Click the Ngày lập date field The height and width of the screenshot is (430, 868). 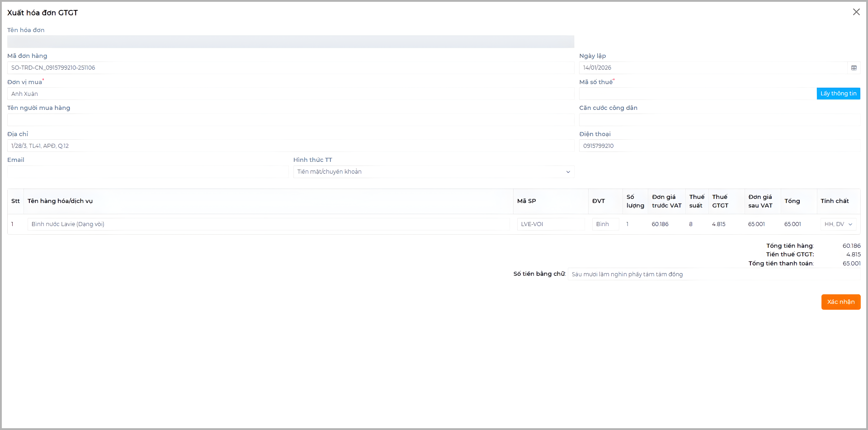(712, 68)
